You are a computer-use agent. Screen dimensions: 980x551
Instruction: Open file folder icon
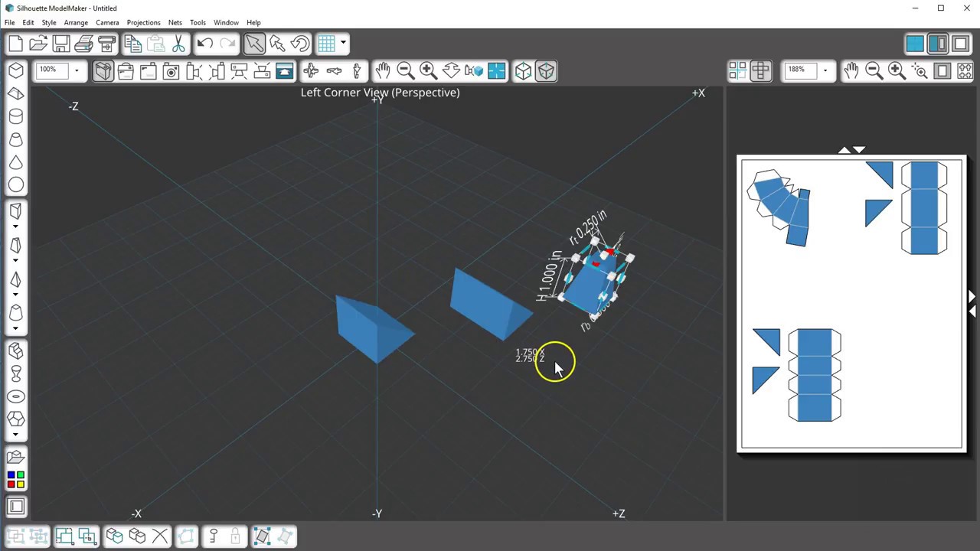click(38, 44)
